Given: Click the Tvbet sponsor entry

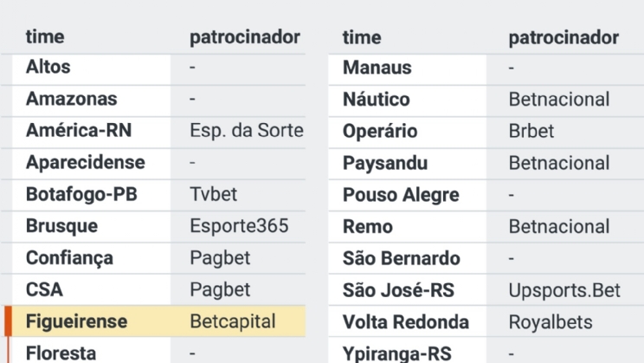Looking at the screenshot, I should pyautogui.click(x=213, y=194).
